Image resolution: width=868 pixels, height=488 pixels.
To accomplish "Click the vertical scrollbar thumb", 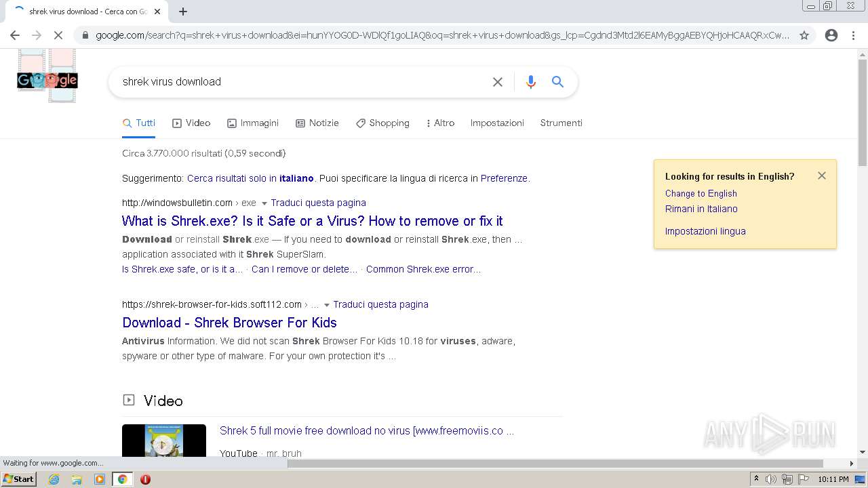I will pos(862,111).
